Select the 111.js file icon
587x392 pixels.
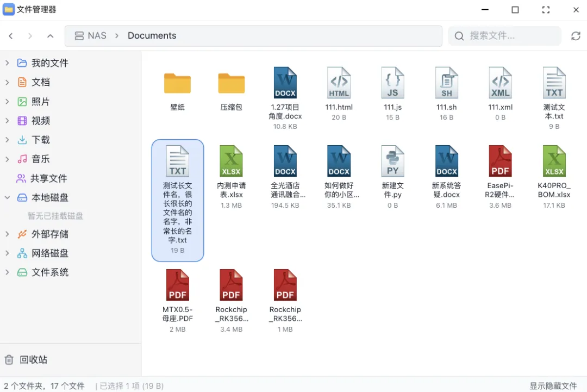click(392, 83)
